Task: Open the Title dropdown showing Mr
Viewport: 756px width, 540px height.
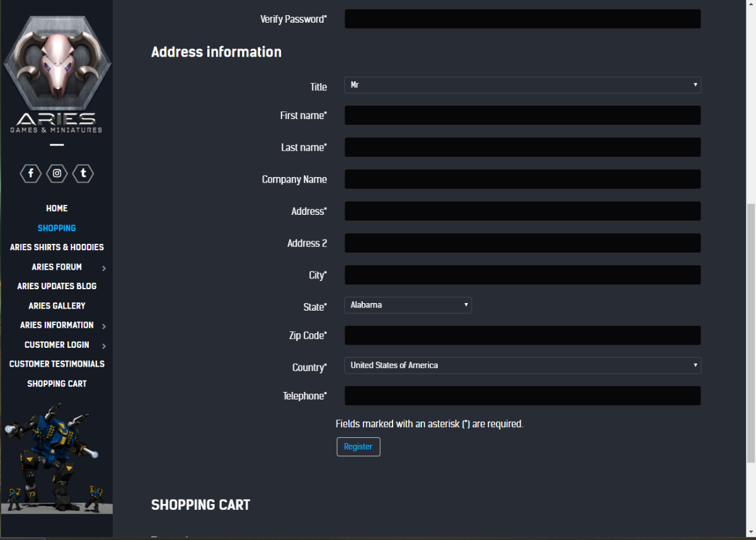Action: pyautogui.click(x=522, y=85)
